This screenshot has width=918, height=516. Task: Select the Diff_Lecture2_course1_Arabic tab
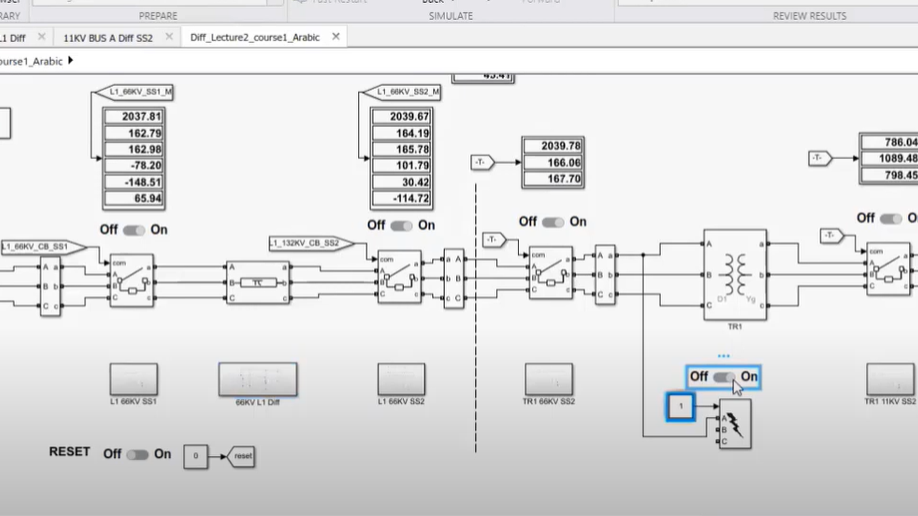(255, 37)
